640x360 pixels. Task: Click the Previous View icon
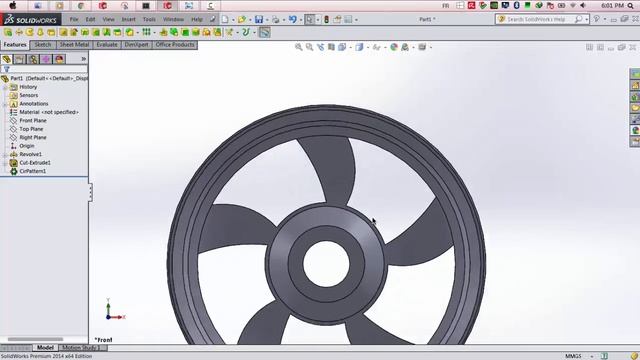coord(320,47)
